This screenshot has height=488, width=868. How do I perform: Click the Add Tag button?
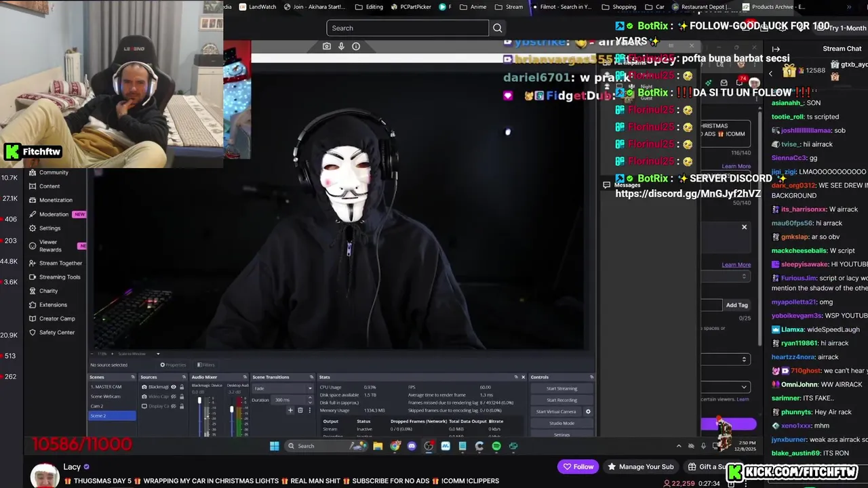click(737, 305)
